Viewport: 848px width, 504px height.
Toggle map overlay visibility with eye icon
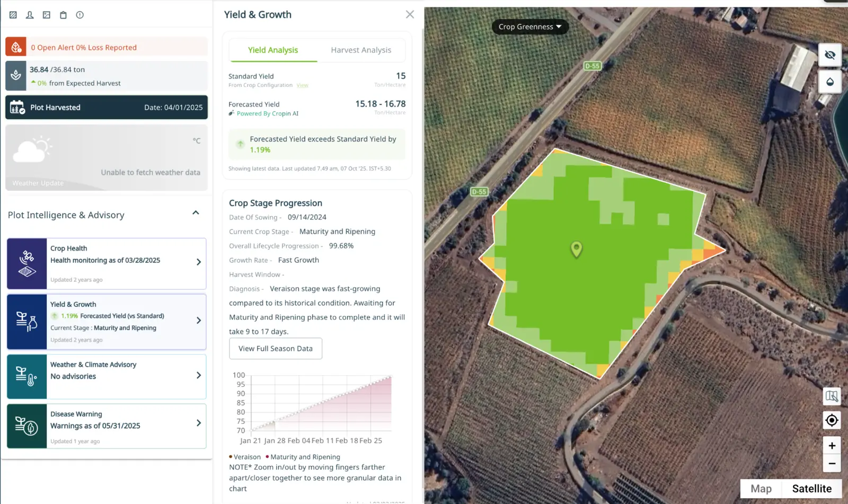pyautogui.click(x=830, y=55)
